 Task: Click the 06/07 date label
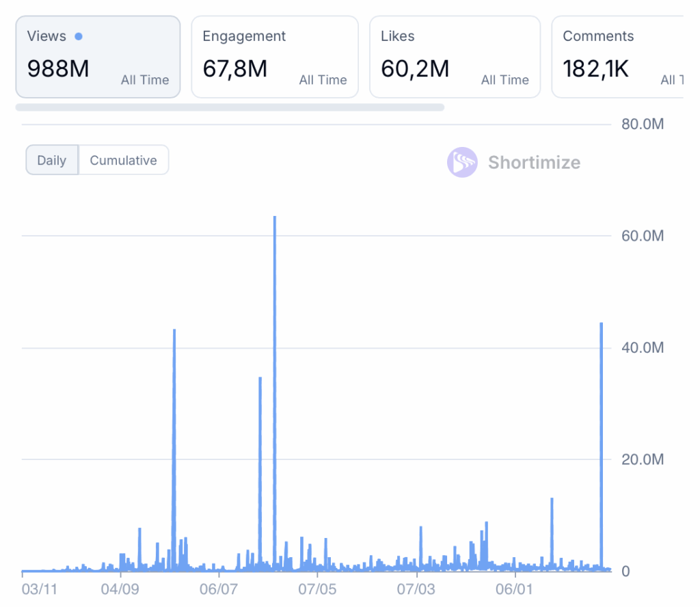pyautogui.click(x=218, y=589)
